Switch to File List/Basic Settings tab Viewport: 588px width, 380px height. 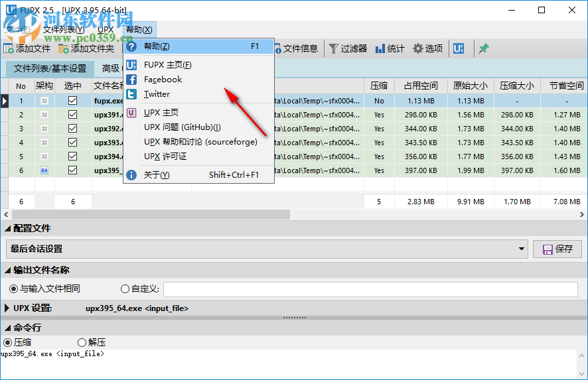(50, 68)
